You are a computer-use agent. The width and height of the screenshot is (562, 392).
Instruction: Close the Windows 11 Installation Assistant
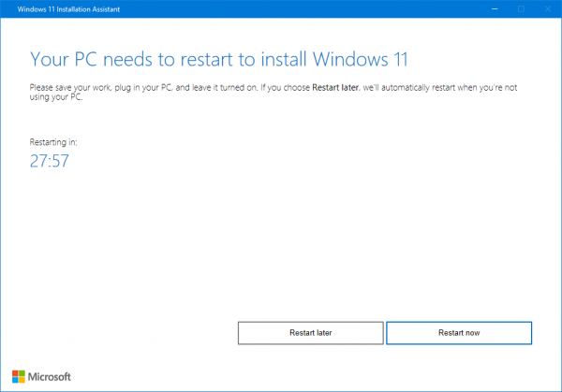pos(548,9)
